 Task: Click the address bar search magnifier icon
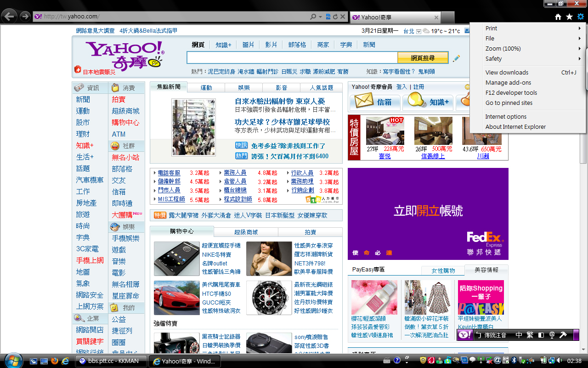pyautogui.click(x=313, y=17)
